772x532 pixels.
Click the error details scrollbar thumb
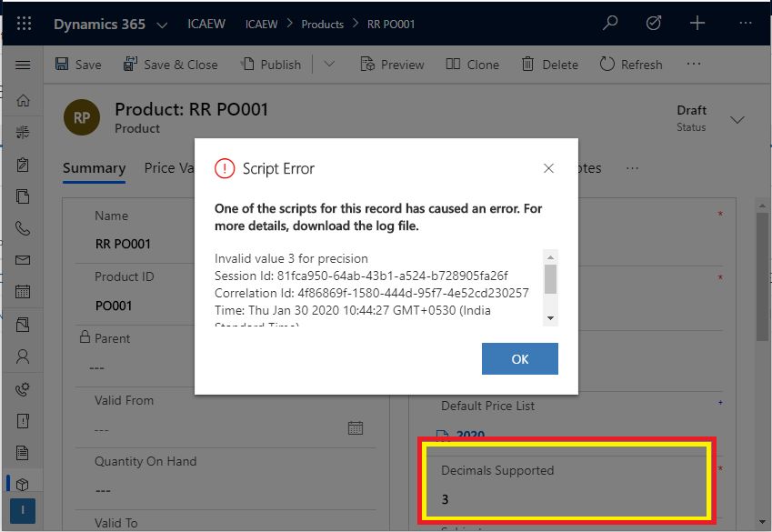[x=550, y=279]
